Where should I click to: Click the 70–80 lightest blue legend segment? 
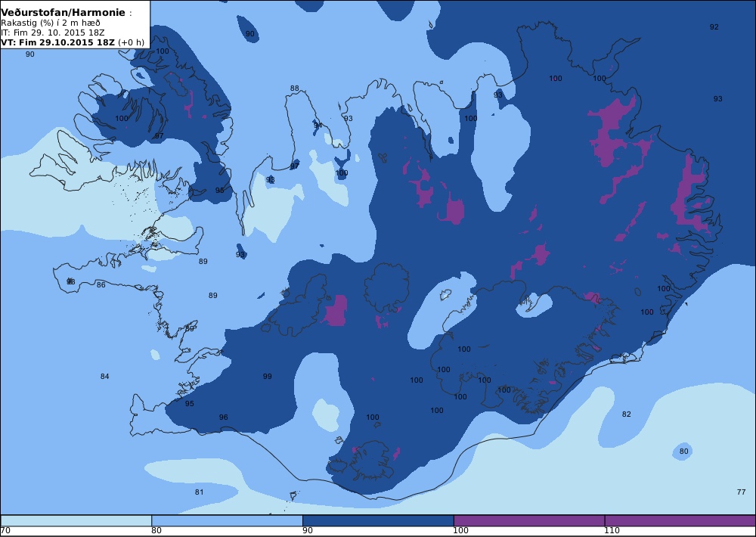(x=76, y=520)
